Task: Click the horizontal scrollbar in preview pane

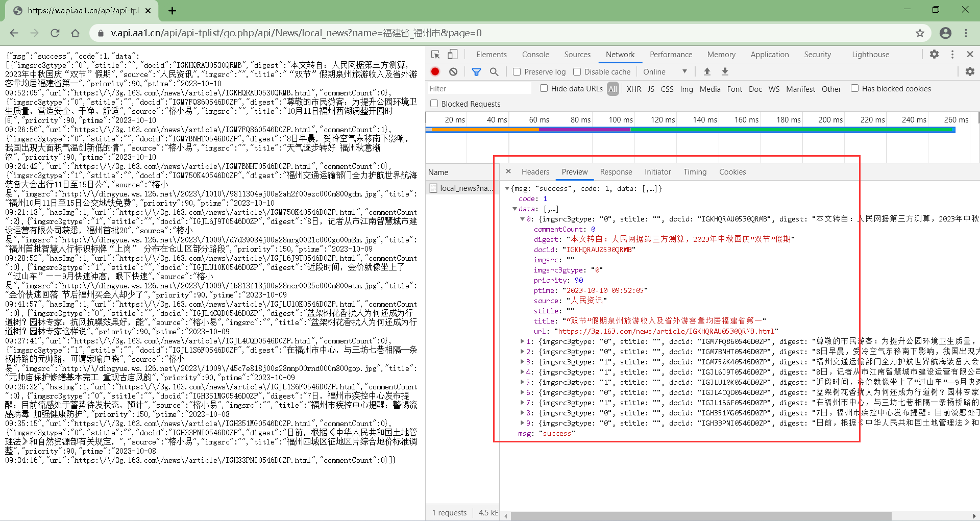Action: (x=701, y=516)
